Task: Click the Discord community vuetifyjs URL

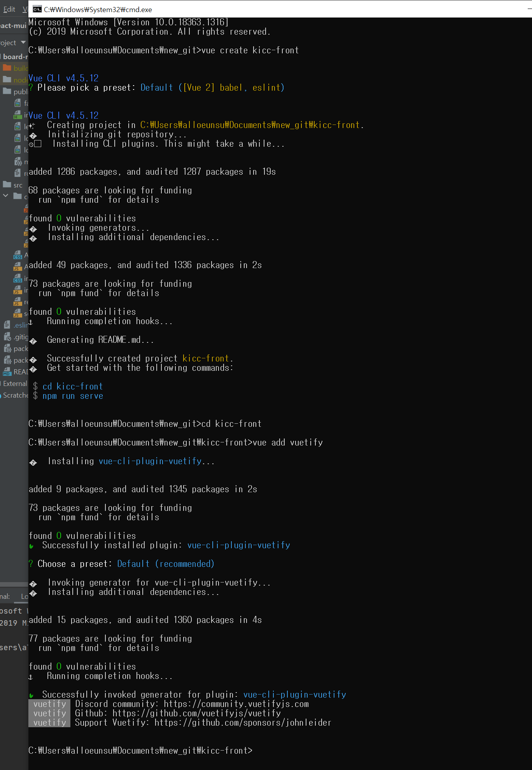Action: coord(236,704)
